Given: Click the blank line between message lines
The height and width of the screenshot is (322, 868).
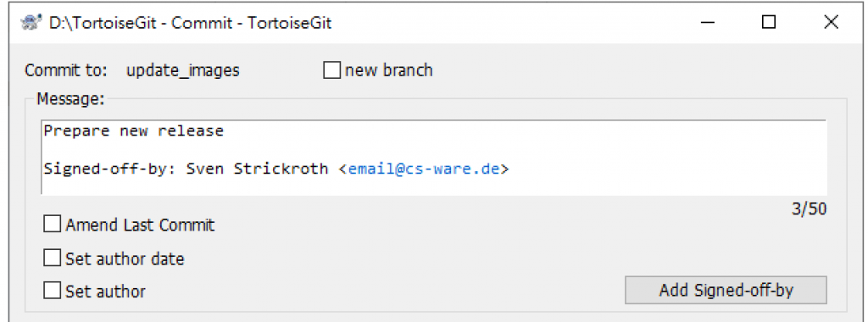Looking at the screenshot, I should (x=434, y=150).
